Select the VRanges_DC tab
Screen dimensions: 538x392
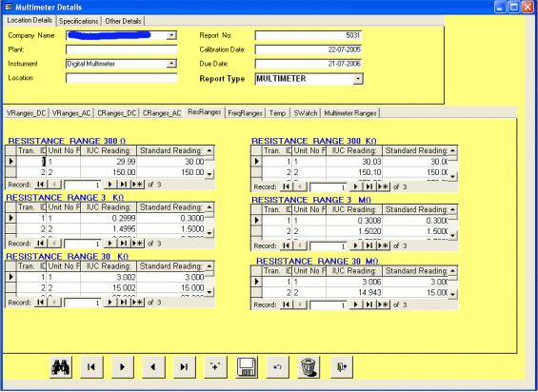point(27,113)
